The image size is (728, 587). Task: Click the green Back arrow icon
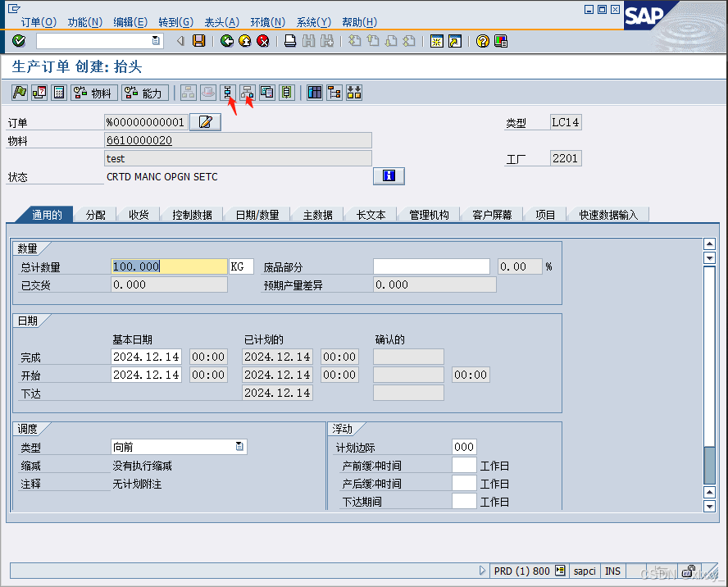coord(227,41)
